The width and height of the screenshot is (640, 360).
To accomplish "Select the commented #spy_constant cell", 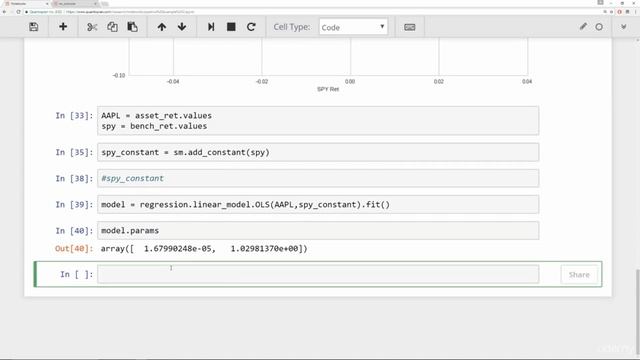I will pyautogui.click(x=318, y=178).
